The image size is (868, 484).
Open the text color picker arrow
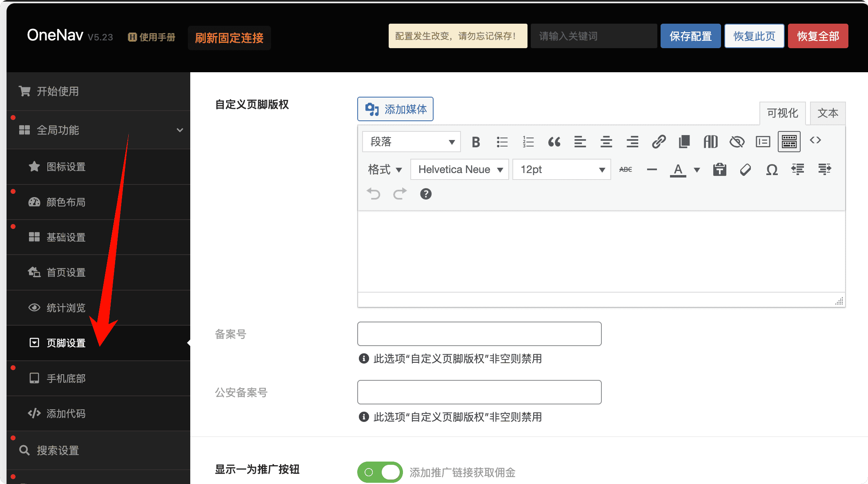pos(697,170)
